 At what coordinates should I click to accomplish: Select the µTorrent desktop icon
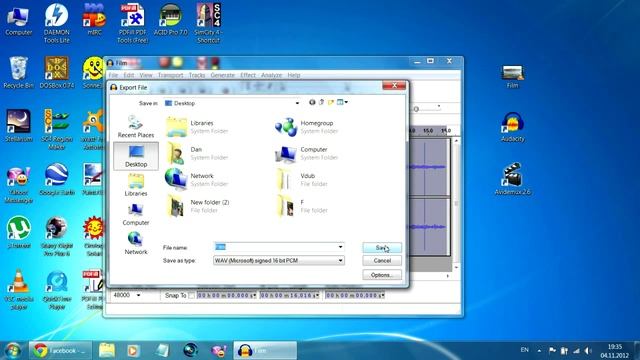click(19, 233)
